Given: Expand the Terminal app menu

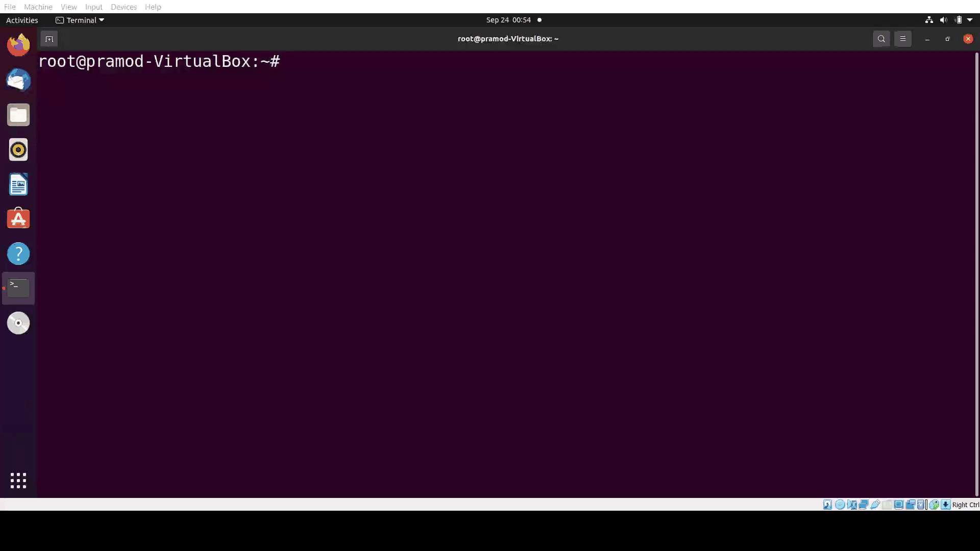Looking at the screenshot, I should click(80, 20).
